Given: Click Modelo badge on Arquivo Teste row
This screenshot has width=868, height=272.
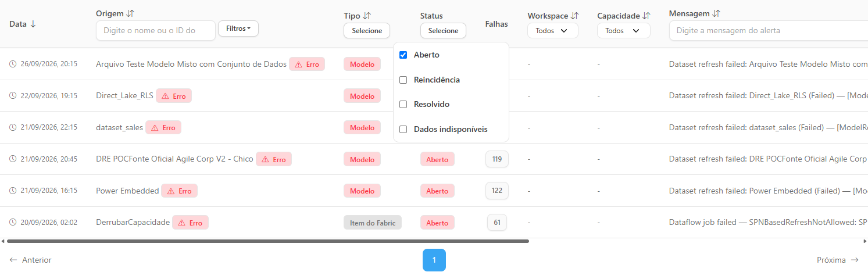Looking at the screenshot, I should click(x=362, y=65).
